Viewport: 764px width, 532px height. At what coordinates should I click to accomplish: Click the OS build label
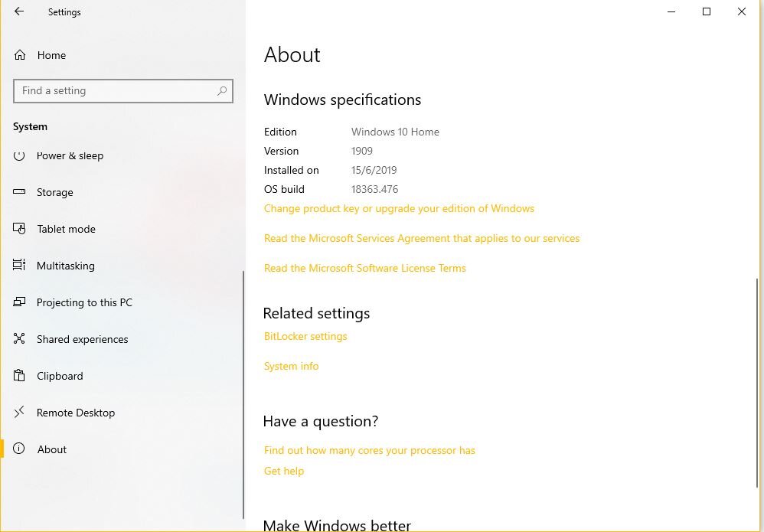(284, 189)
